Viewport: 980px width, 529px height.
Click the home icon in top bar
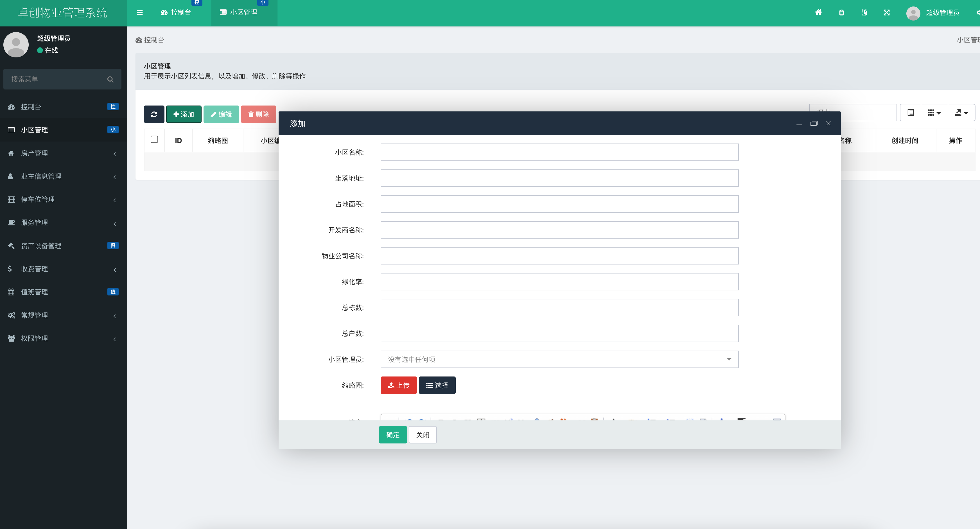click(818, 12)
